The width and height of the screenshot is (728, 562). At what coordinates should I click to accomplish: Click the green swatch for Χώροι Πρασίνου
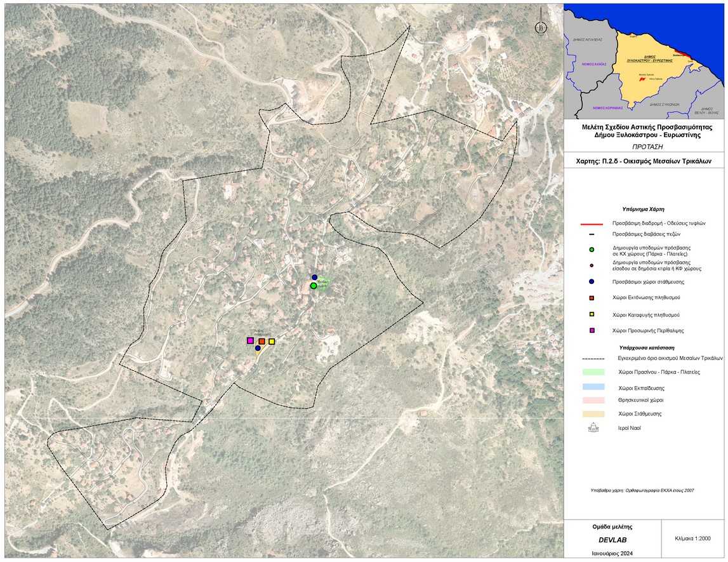click(x=593, y=372)
